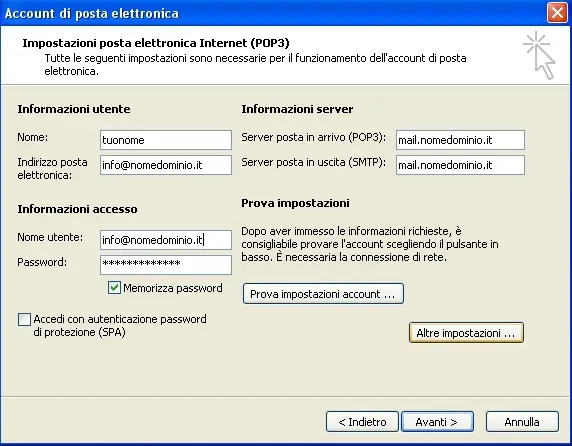Screen dimensions: 572x446
Task: Click the Accedi con autenticazione password label
Action: [120, 326]
